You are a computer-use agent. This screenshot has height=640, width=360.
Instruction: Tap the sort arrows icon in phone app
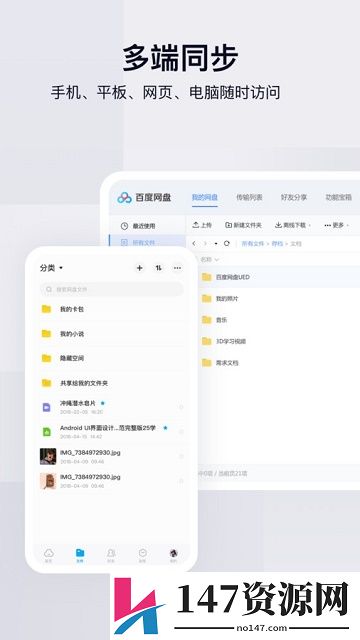coord(158,268)
